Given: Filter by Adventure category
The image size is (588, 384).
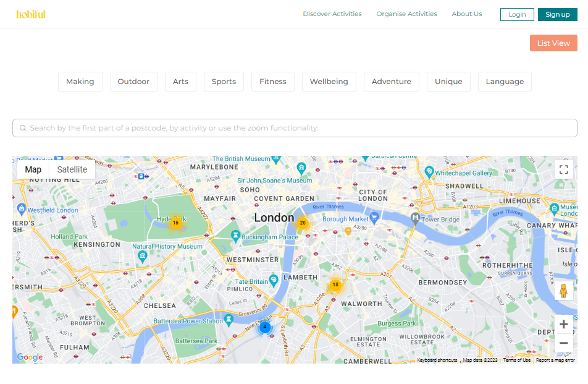Looking at the screenshot, I should pos(391,82).
